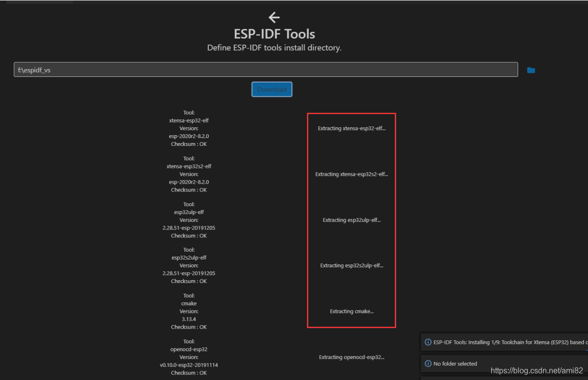Click 'Extracting esp32s2ulp-elf...' status text
The image size is (588, 380).
tap(352, 265)
